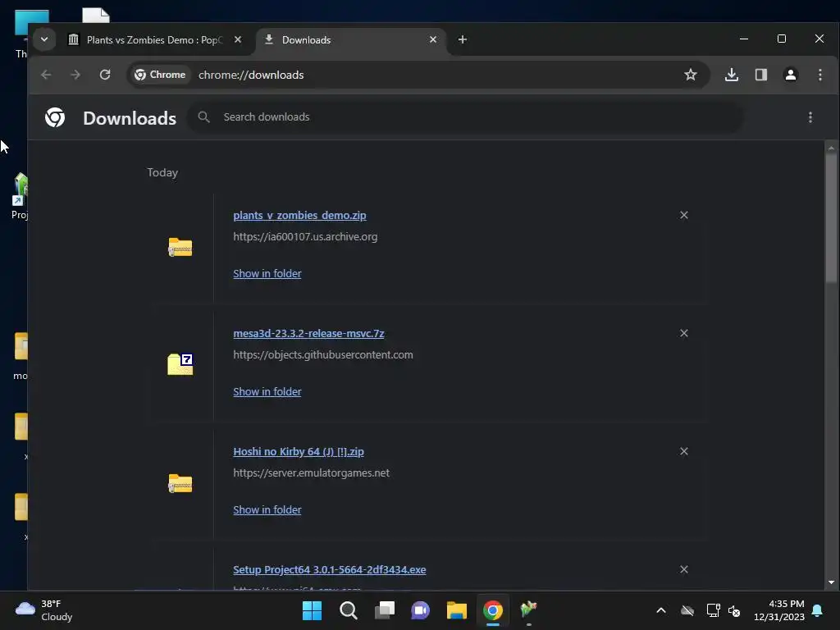Open the Downloads page more actions menu
840x630 pixels.
click(810, 117)
